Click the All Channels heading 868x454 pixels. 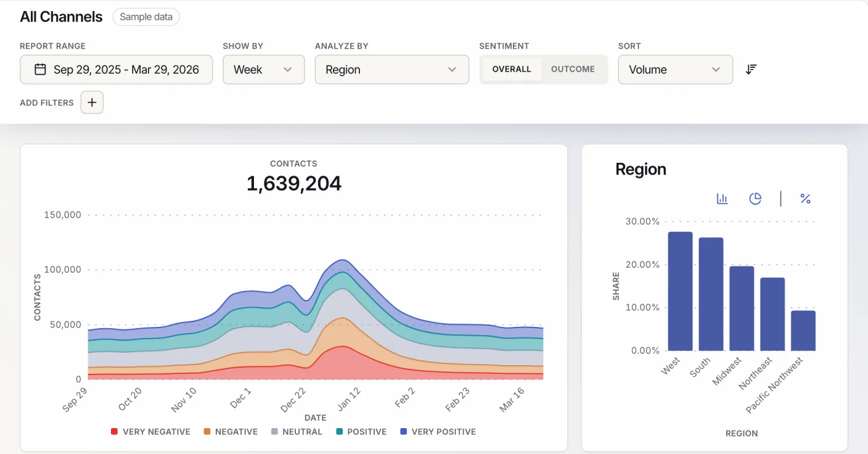pos(61,17)
